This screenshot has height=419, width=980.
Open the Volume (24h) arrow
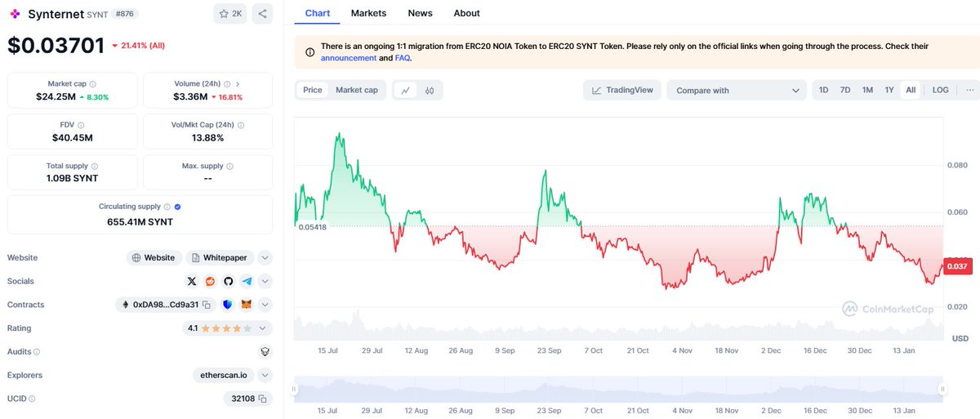click(x=238, y=84)
